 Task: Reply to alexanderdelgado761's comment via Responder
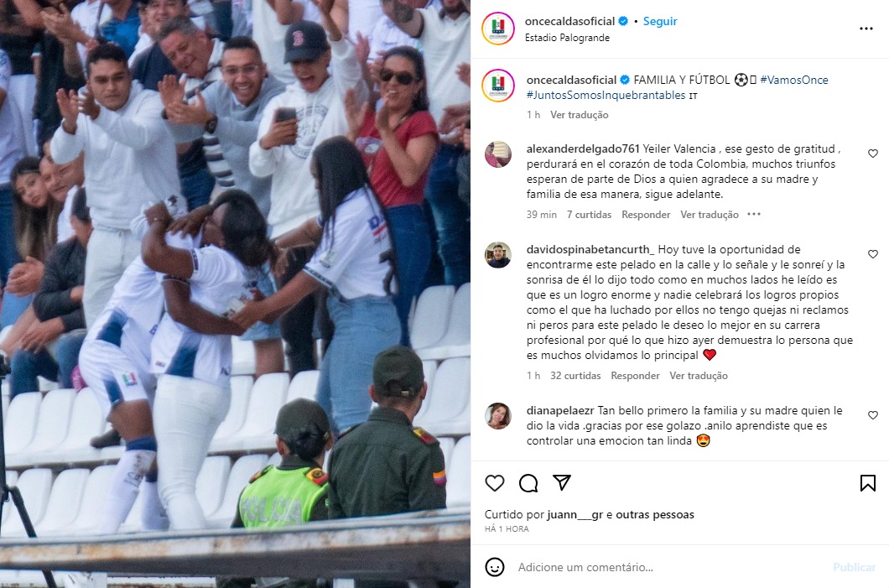pos(646,215)
